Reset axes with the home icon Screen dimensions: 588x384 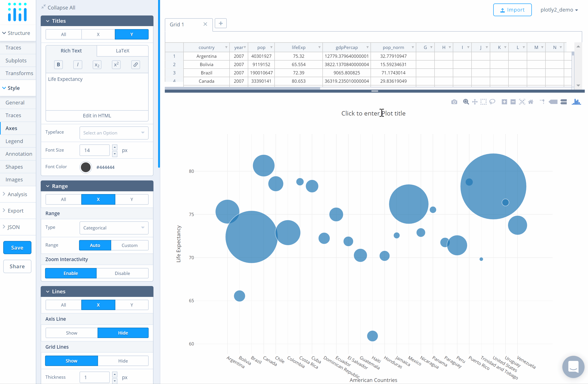[x=531, y=102]
